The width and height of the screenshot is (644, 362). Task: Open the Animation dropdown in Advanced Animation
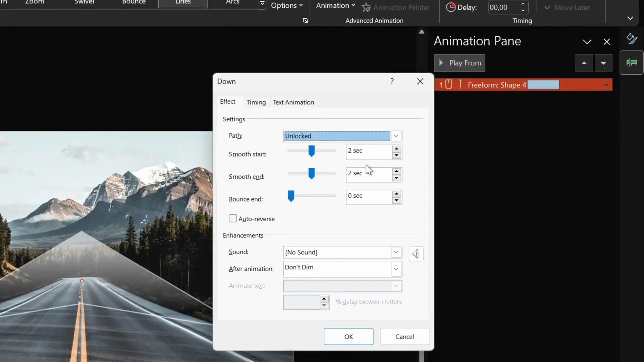pyautogui.click(x=335, y=5)
